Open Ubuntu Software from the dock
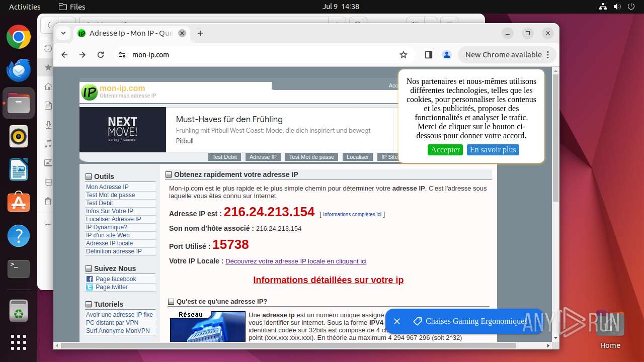Viewport: 644px width, 362px height. tap(19, 203)
